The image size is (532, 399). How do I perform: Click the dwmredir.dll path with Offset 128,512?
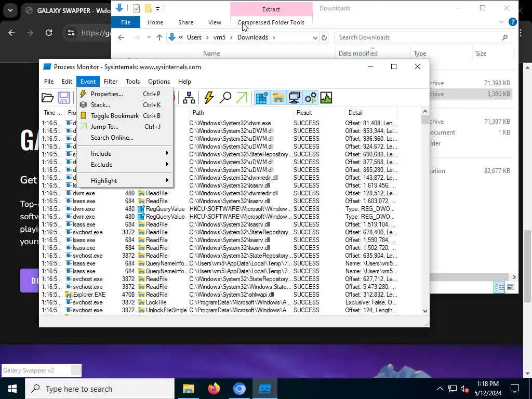tap(233, 193)
